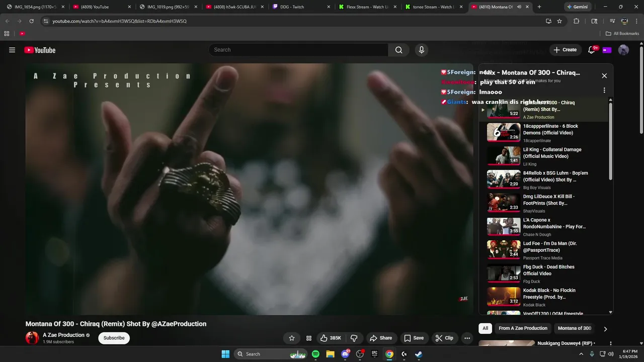Install app icon in address bar

tap(548, 21)
